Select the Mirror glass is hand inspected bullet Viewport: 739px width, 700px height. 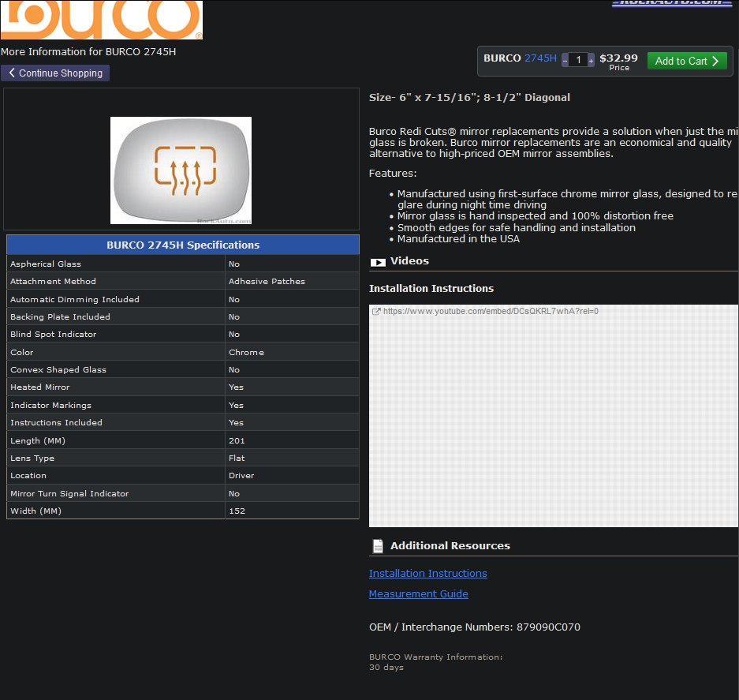point(535,216)
